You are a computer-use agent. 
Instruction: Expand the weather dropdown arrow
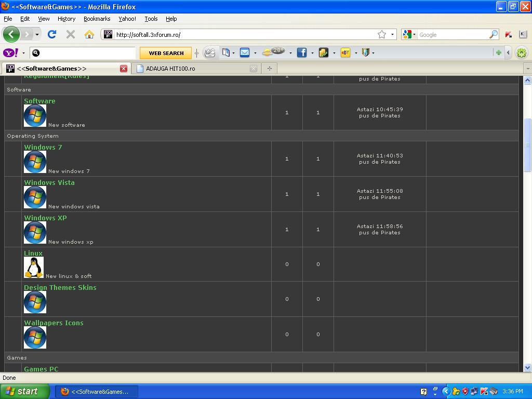[290, 53]
